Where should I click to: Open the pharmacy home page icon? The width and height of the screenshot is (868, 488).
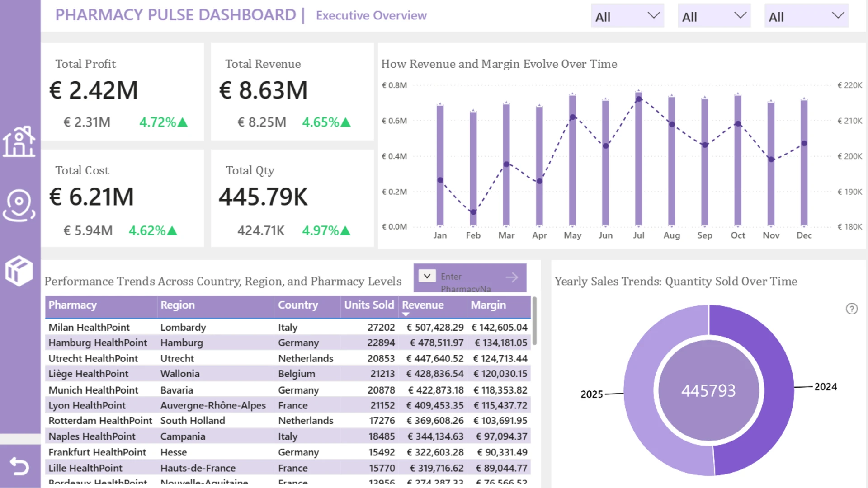[x=19, y=142]
